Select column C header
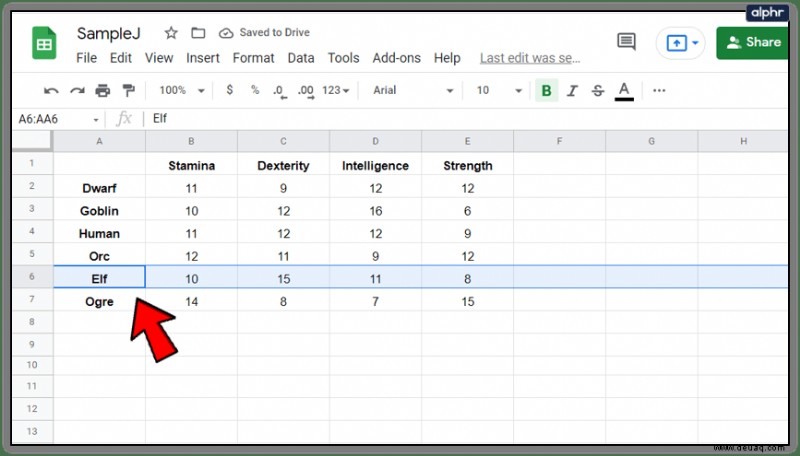800x456 pixels. coord(283,141)
